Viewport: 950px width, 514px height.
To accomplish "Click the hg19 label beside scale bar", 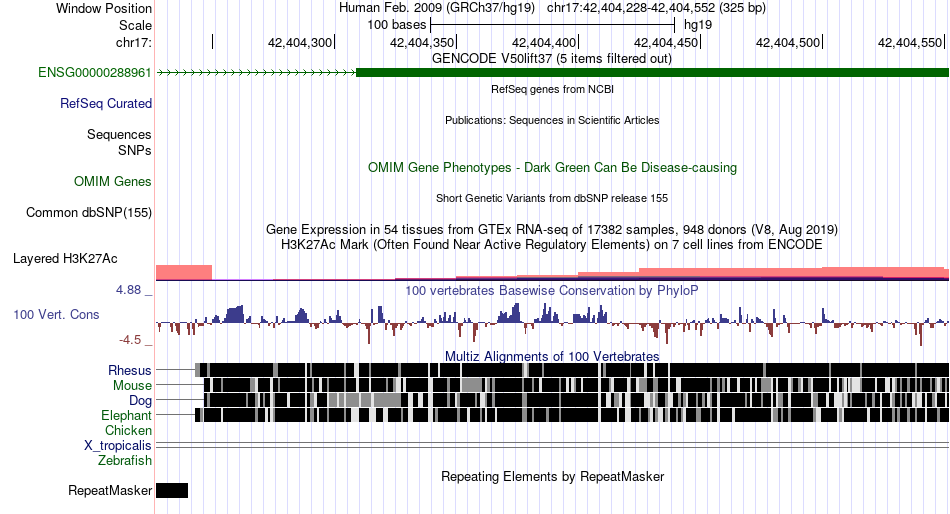I will coord(698,25).
